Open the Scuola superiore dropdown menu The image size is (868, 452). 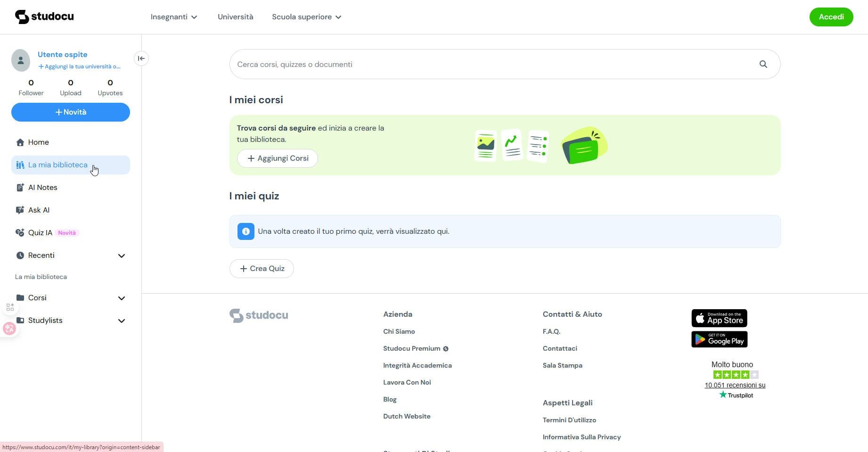click(306, 17)
